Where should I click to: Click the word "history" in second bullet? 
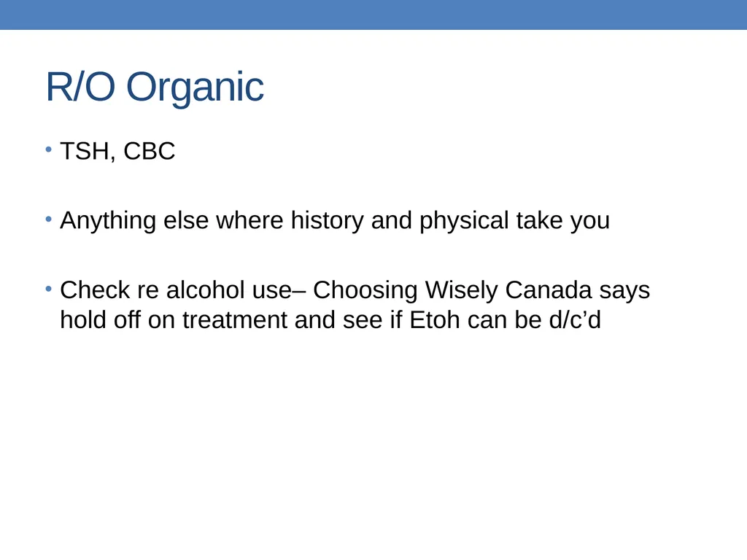[x=328, y=222]
